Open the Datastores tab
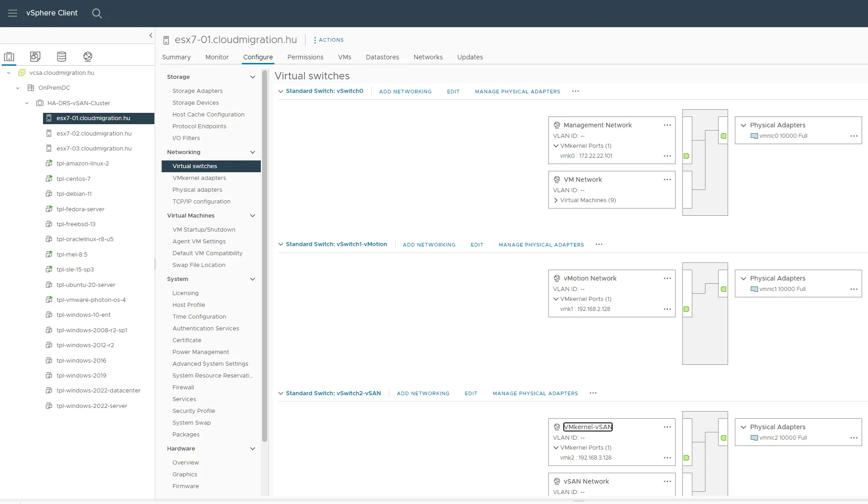Image resolution: width=868 pixels, height=504 pixels. 382,57
